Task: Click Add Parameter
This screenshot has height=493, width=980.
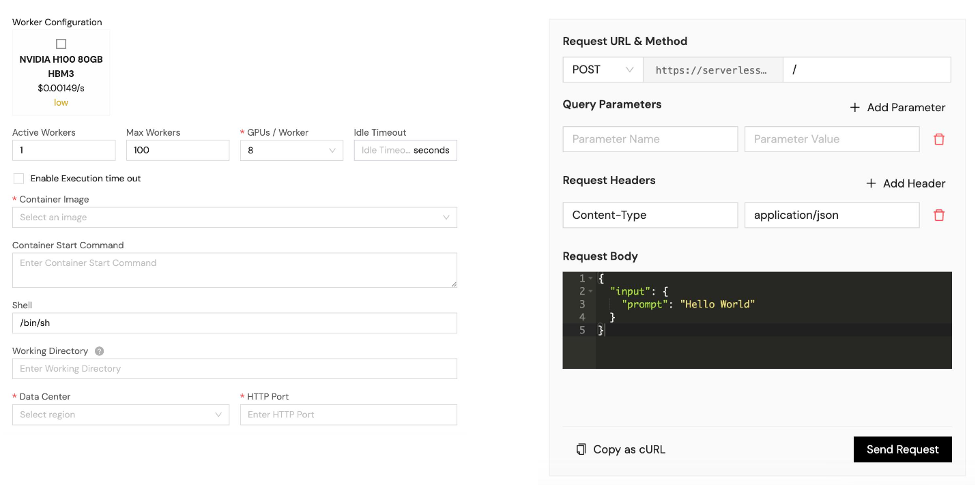Action: (897, 107)
